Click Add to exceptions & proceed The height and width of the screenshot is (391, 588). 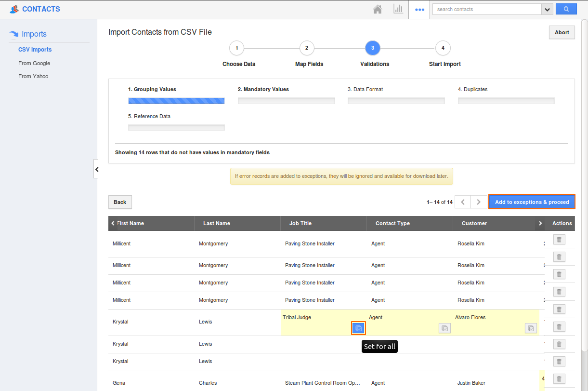coord(532,202)
